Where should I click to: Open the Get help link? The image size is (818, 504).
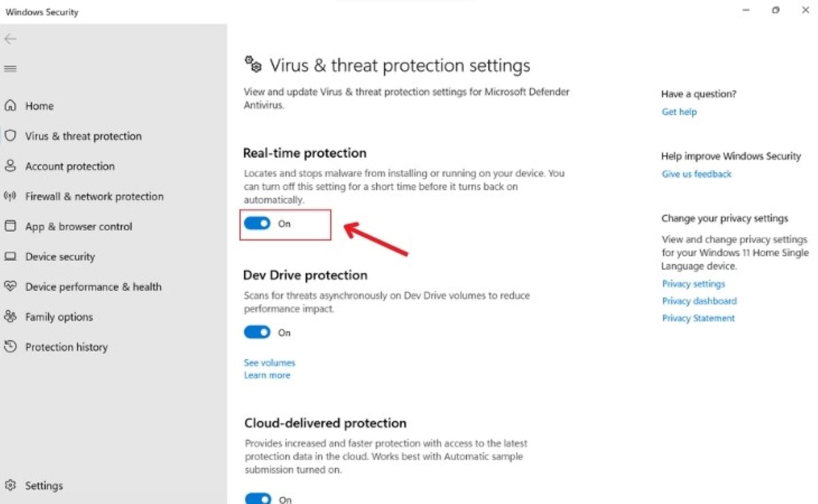coord(679,112)
